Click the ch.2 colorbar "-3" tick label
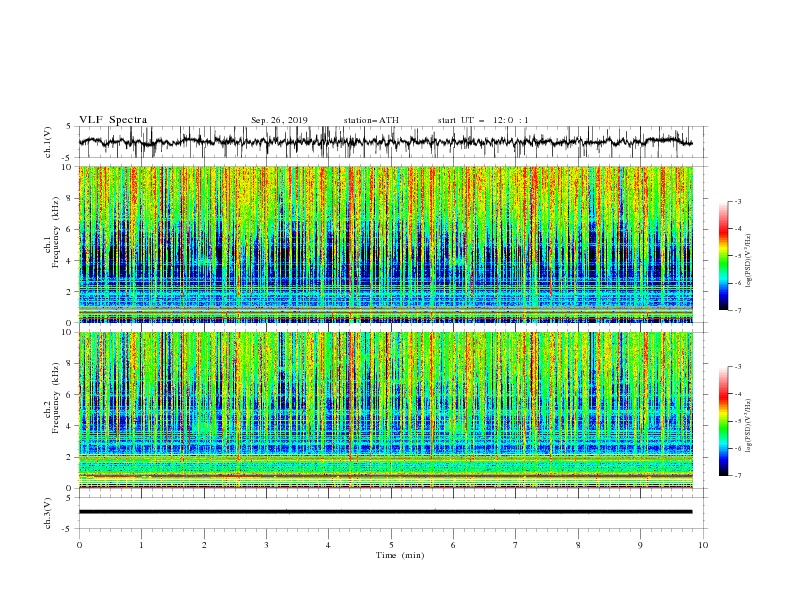Screen dimensions: 792x612 (x=737, y=367)
